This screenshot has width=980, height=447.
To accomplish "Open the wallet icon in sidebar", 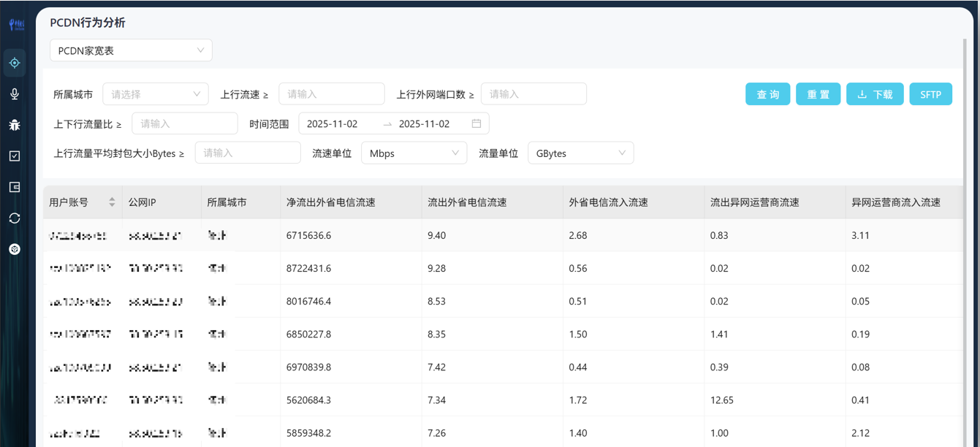I will coord(15,187).
